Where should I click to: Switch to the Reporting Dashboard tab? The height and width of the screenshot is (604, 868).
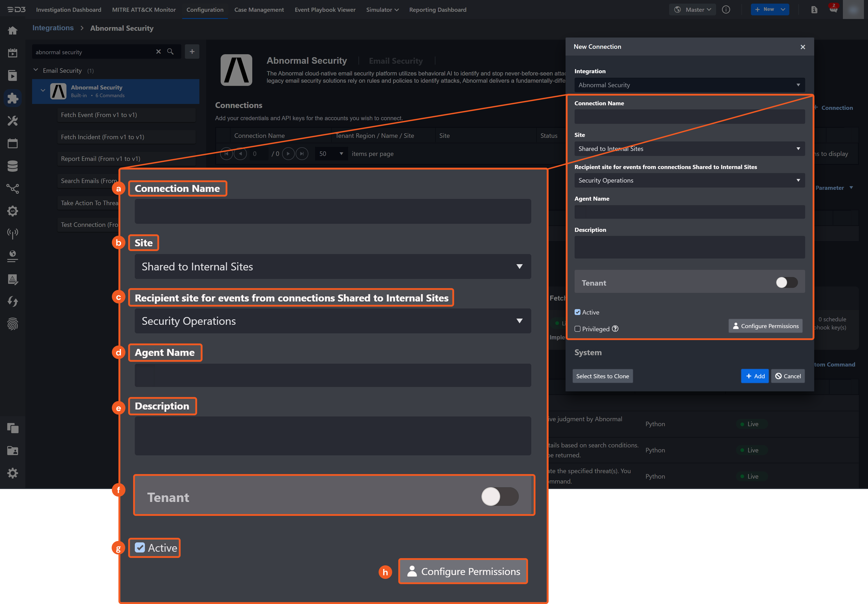[x=437, y=9]
